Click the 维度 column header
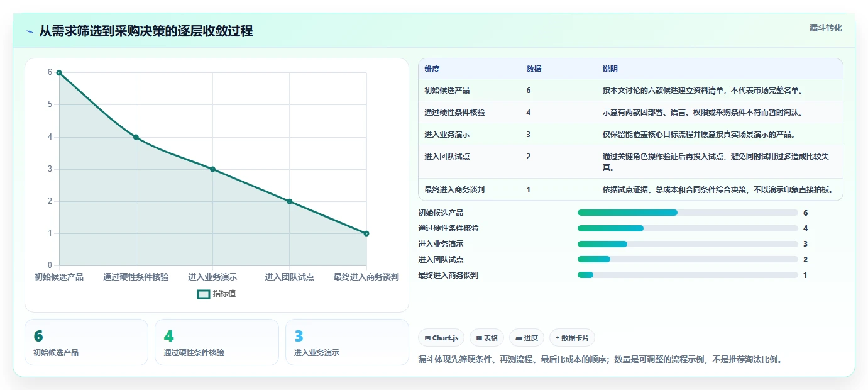868x390 pixels. point(432,69)
